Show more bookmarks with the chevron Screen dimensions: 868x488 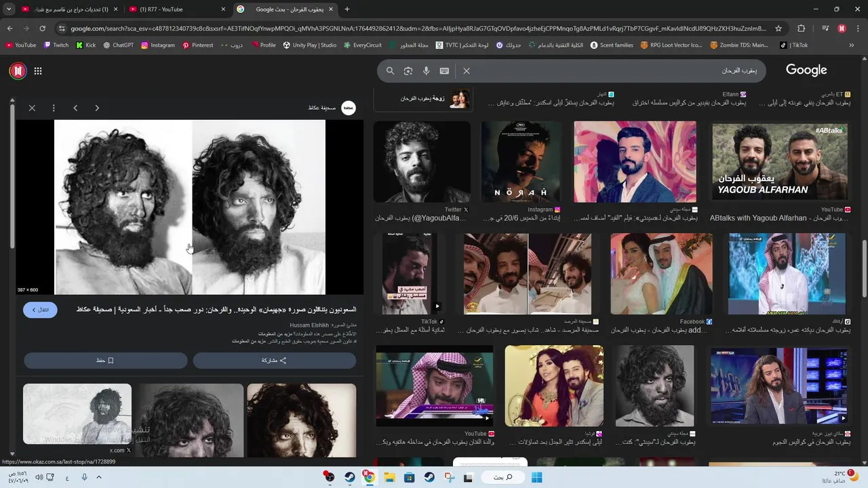pyautogui.click(x=852, y=45)
